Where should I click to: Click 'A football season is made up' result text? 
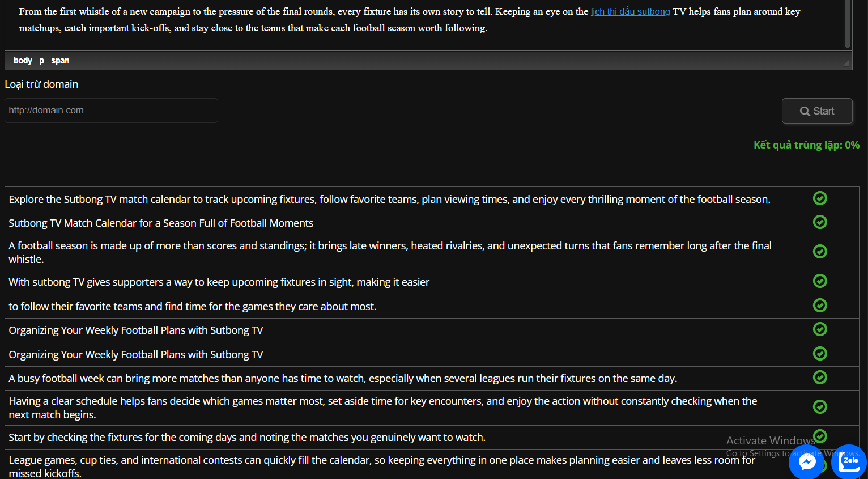coord(390,253)
